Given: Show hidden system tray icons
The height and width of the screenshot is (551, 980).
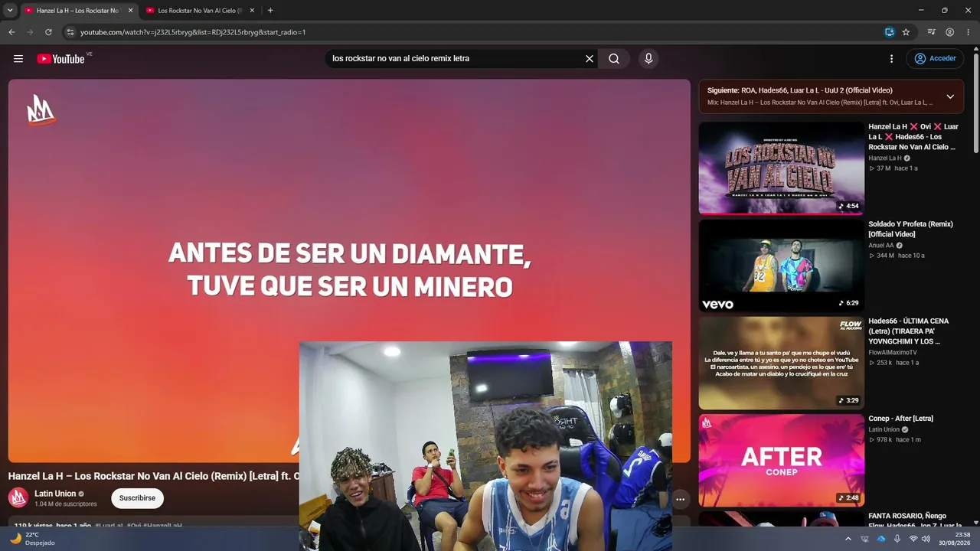Looking at the screenshot, I should (x=848, y=539).
